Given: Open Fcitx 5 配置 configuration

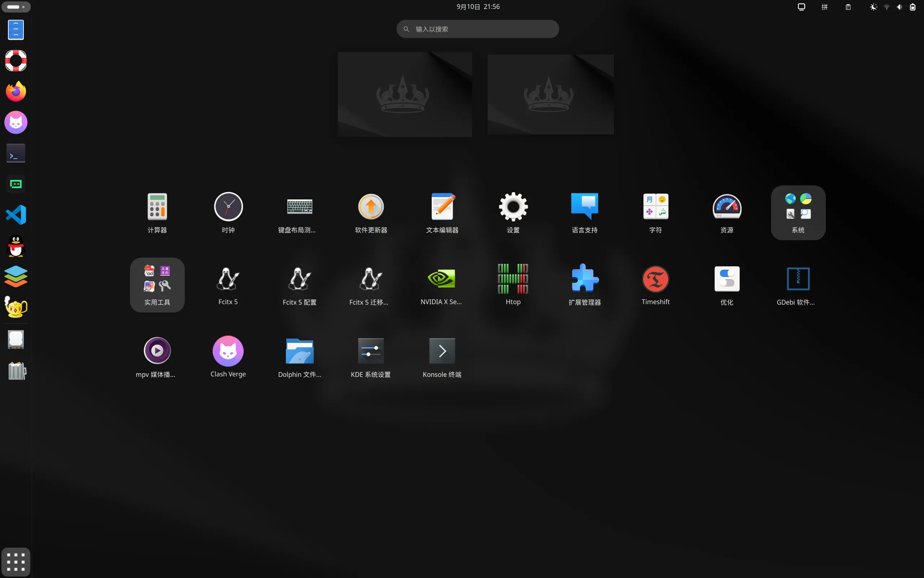Looking at the screenshot, I should [x=299, y=285].
